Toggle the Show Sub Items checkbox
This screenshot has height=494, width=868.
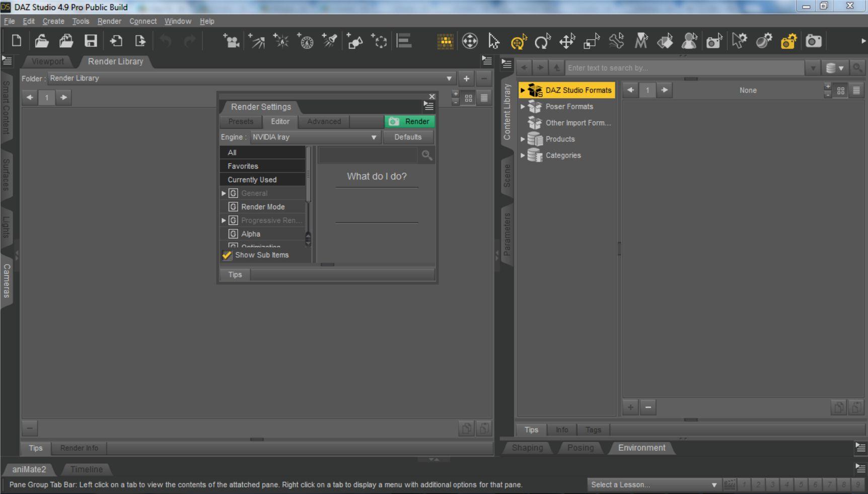pyautogui.click(x=227, y=255)
